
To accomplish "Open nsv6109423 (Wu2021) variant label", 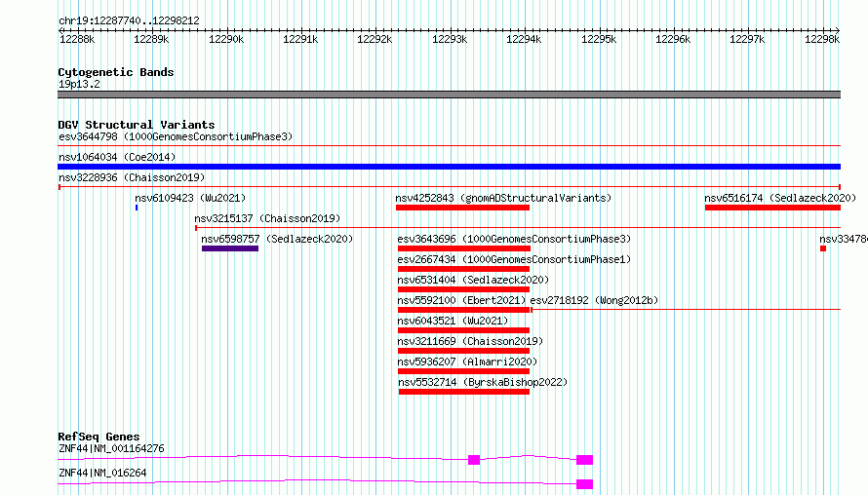I will click(x=190, y=198).
